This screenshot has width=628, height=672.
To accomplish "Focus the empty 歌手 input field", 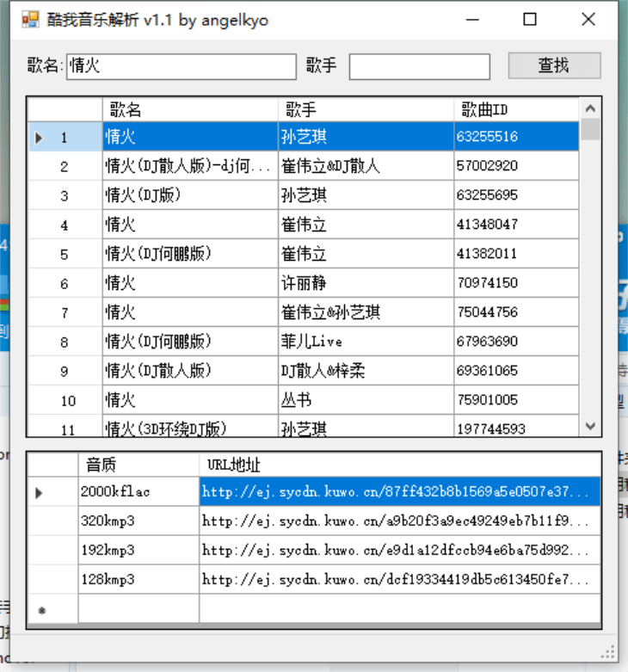I will [x=419, y=66].
